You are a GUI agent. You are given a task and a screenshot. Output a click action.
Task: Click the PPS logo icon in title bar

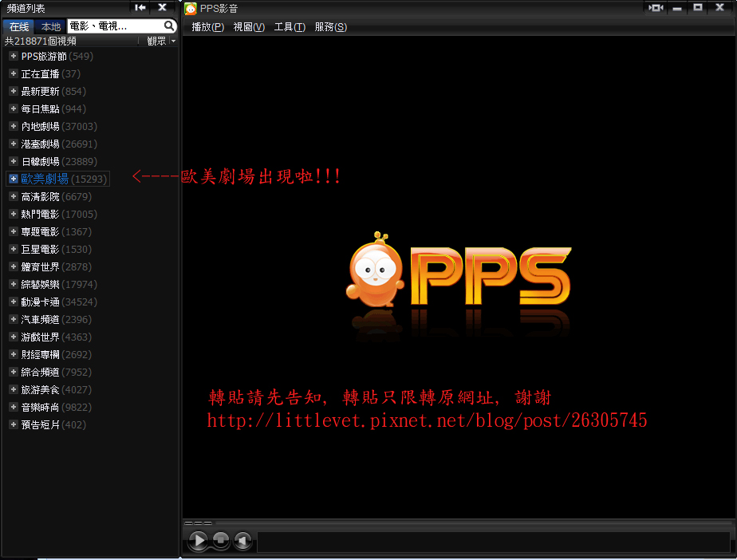[x=191, y=9]
